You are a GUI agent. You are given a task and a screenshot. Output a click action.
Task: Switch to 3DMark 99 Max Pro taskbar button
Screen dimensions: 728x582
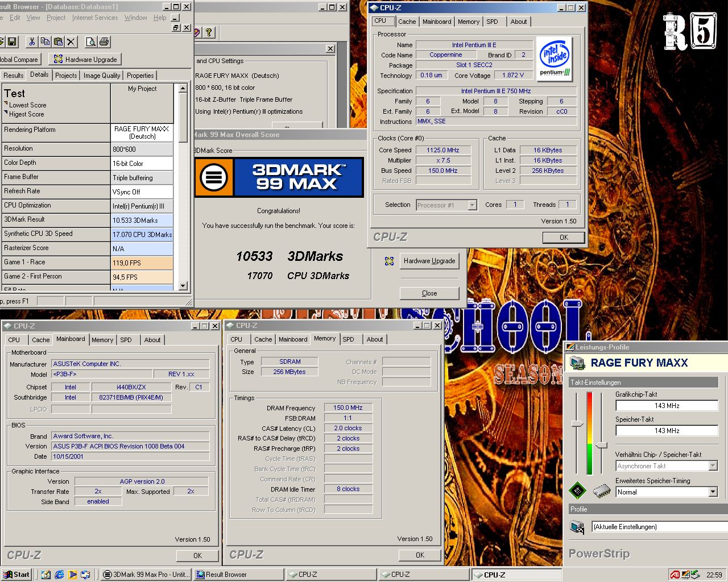tap(146, 575)
